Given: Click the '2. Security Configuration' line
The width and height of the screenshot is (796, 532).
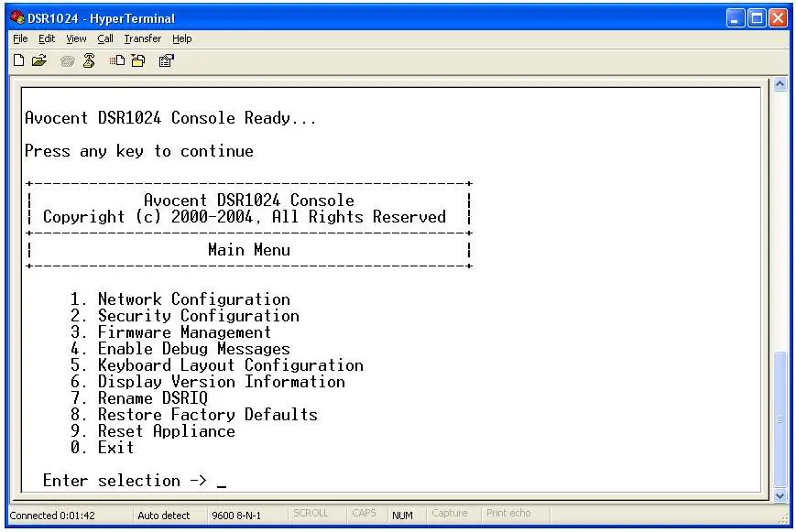Looking at the screenshot, I should [185, 315].
